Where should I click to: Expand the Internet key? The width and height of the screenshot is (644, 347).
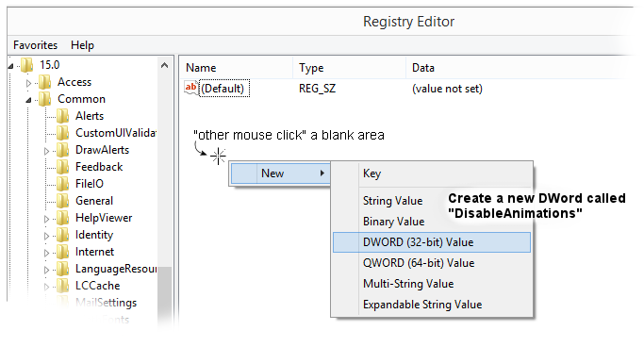46,253
